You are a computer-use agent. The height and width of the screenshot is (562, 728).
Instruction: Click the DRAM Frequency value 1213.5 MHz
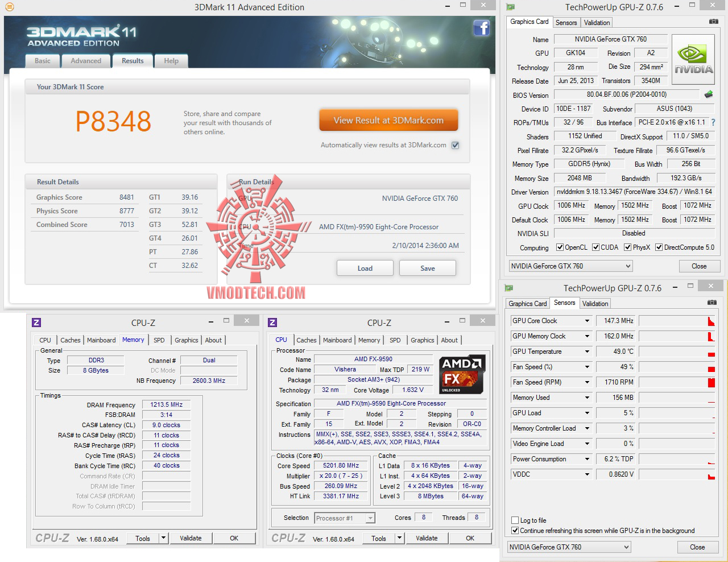point(167,404)
